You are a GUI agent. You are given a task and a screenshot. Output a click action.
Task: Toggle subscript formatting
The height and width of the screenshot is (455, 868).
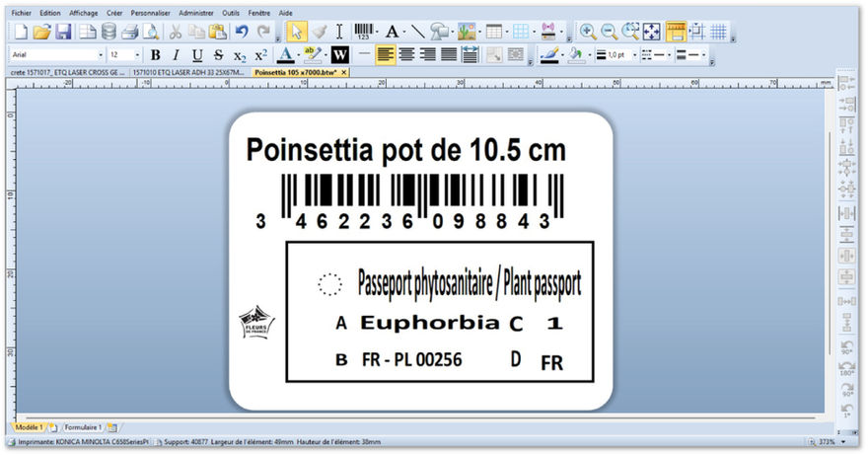239,55
